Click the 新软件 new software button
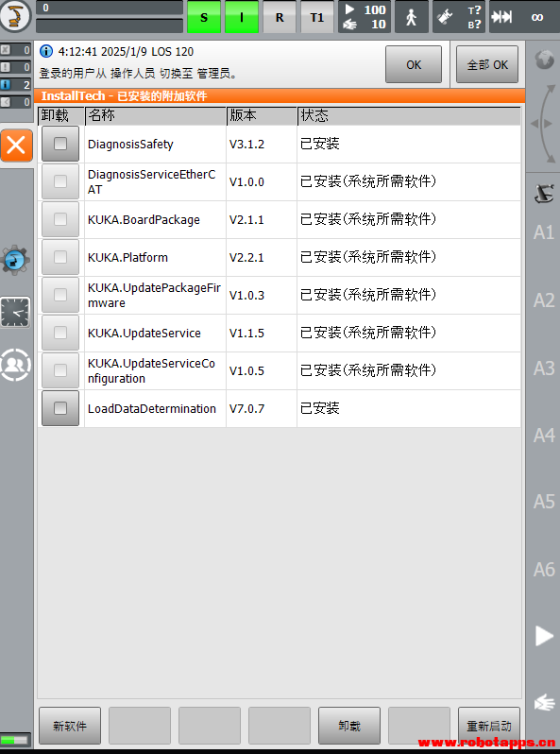 click(x=70, y=725)
